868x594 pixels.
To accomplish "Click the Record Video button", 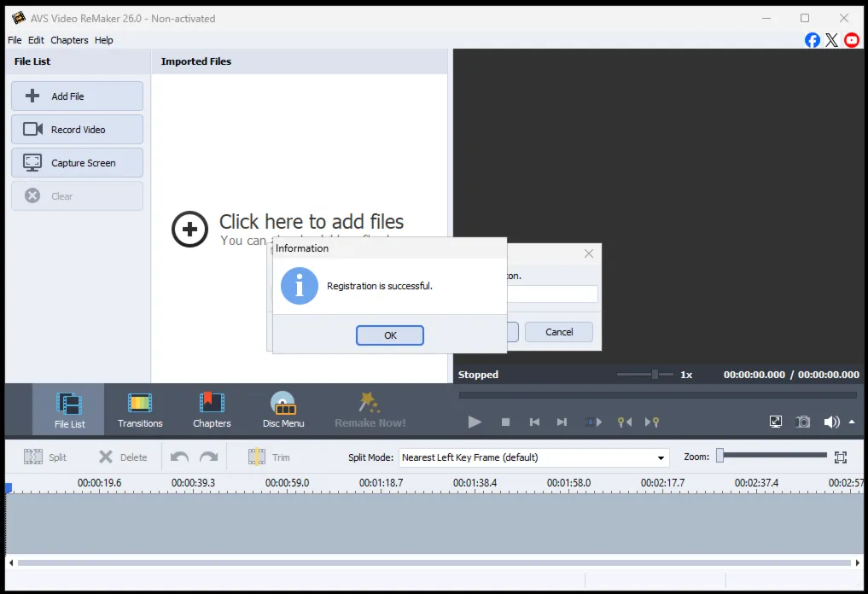I will (x=77, y=130).
